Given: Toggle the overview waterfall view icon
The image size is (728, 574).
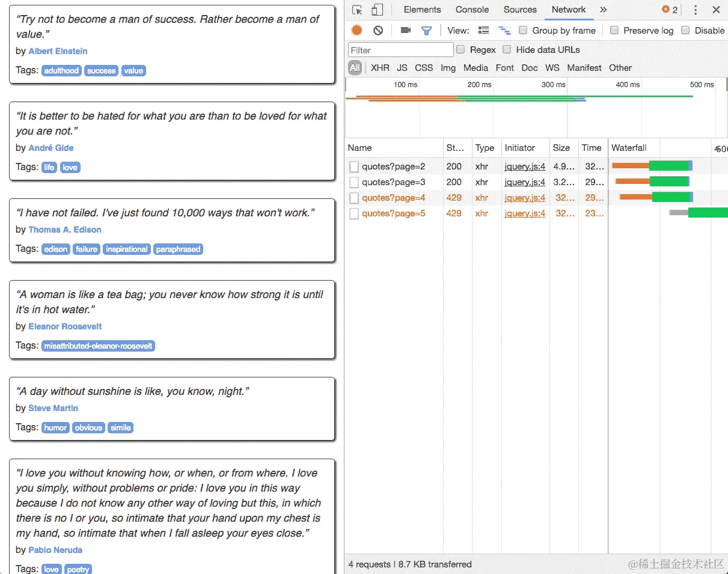Looking at the screenshot, I should (504, 30).
